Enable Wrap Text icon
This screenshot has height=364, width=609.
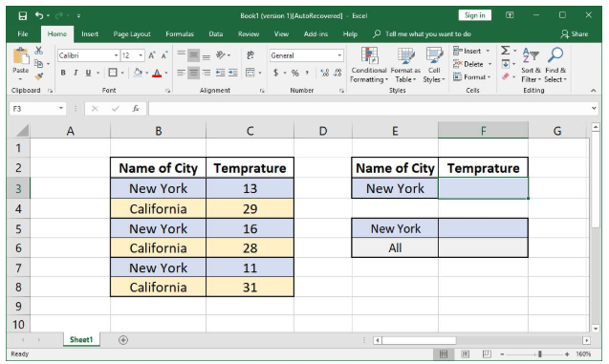(x=250, y=55)
